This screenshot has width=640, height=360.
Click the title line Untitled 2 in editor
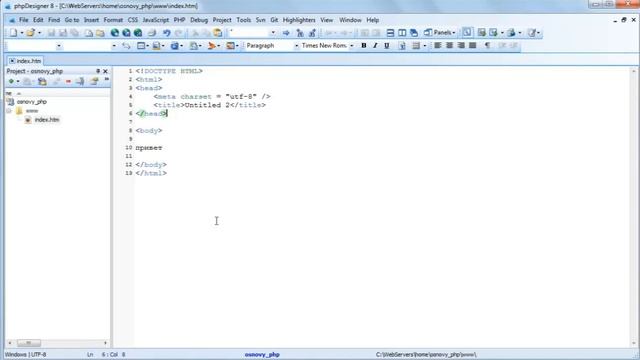tap(210, 105)
